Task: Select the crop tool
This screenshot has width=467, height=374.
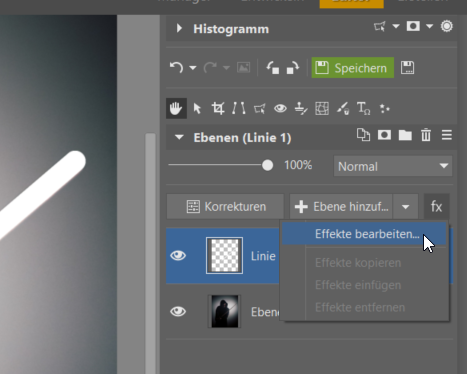Action: coord(218,108)
